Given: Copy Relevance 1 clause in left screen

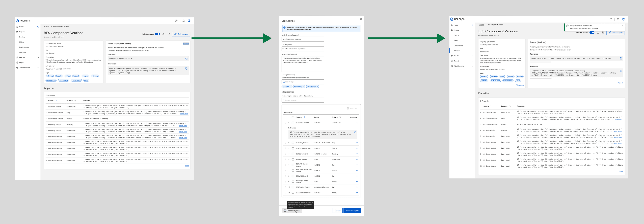Looking at the screenshot, I should coord(186,59).
